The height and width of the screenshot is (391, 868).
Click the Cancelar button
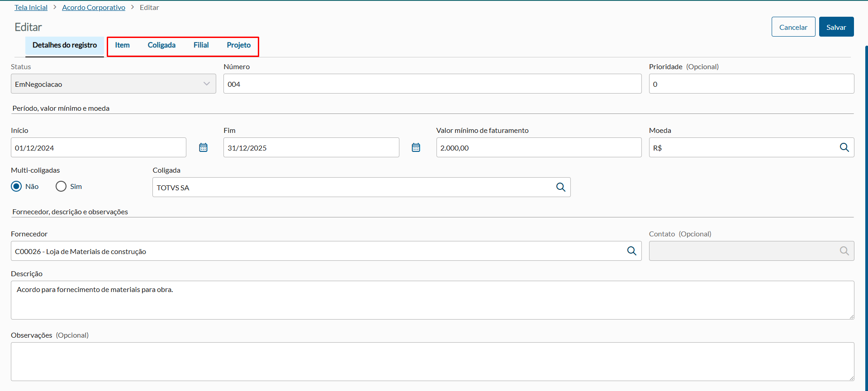coord(793,27)
